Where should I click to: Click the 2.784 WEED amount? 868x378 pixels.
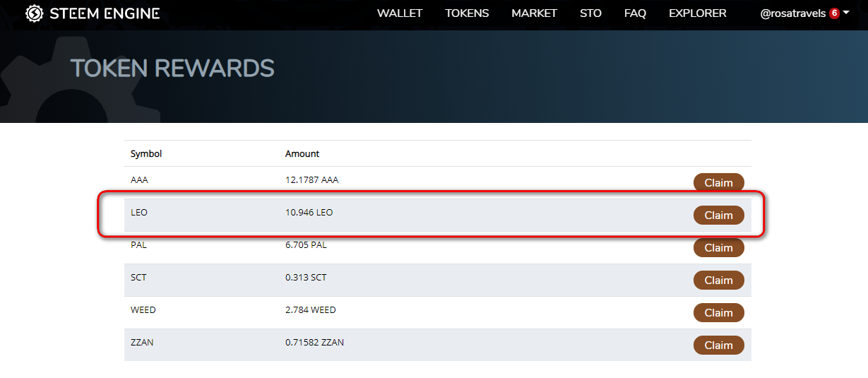click(311, 310)
